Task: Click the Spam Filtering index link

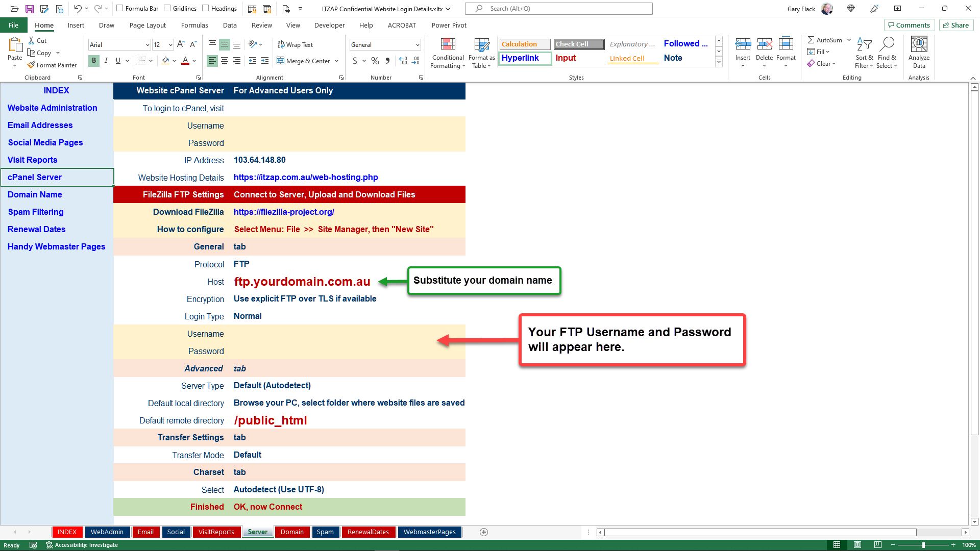Action: point(36,212)
